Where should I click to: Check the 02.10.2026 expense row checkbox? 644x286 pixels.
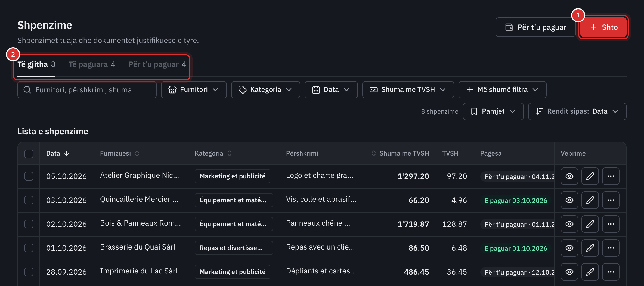point(29,224)
